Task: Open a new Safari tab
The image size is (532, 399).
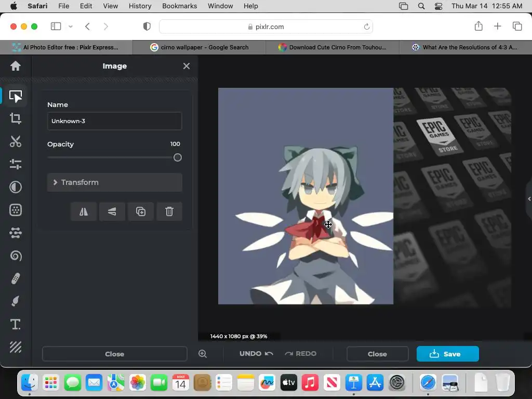Action: [497, 26]
